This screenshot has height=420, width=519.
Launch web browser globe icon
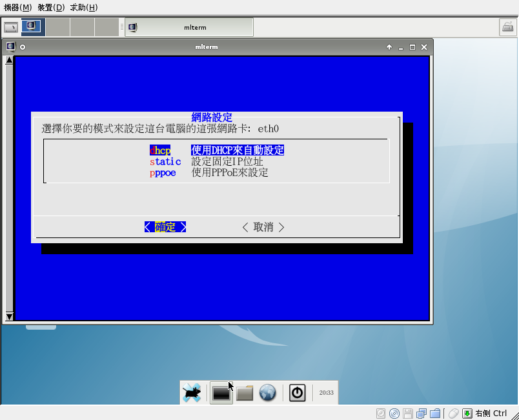(267, 393)
